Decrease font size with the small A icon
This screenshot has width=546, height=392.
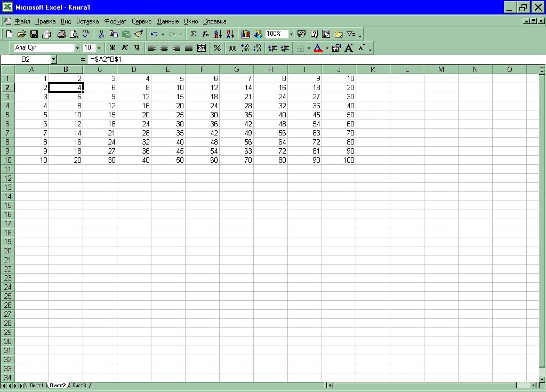tap(361, 48)
